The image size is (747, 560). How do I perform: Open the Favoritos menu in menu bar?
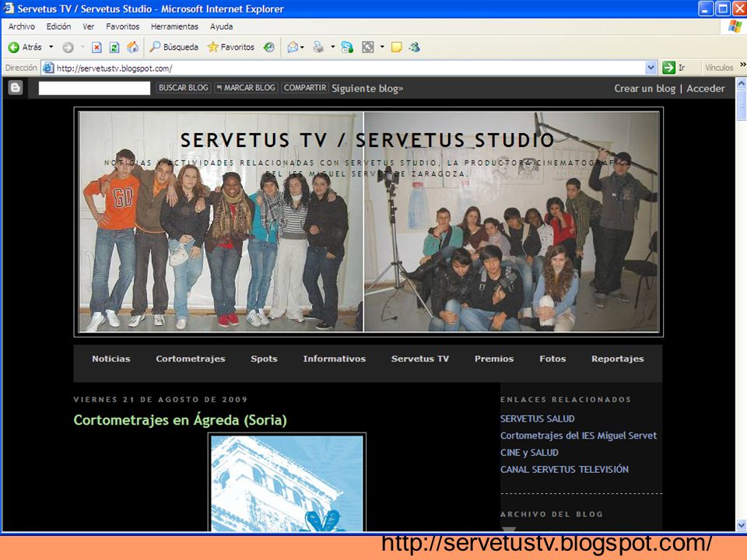(122, 26)
